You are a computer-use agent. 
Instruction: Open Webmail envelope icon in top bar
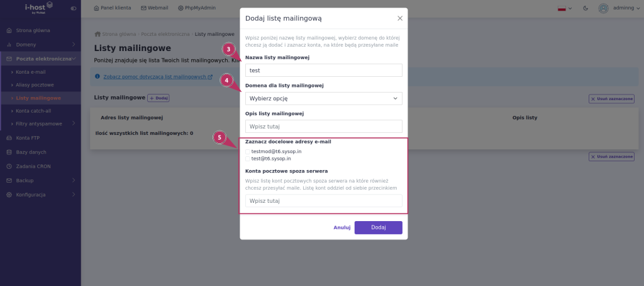point(143,8)
